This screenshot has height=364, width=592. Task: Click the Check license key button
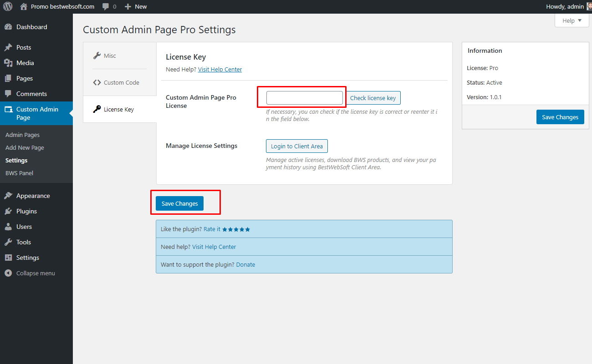[373, 98]
